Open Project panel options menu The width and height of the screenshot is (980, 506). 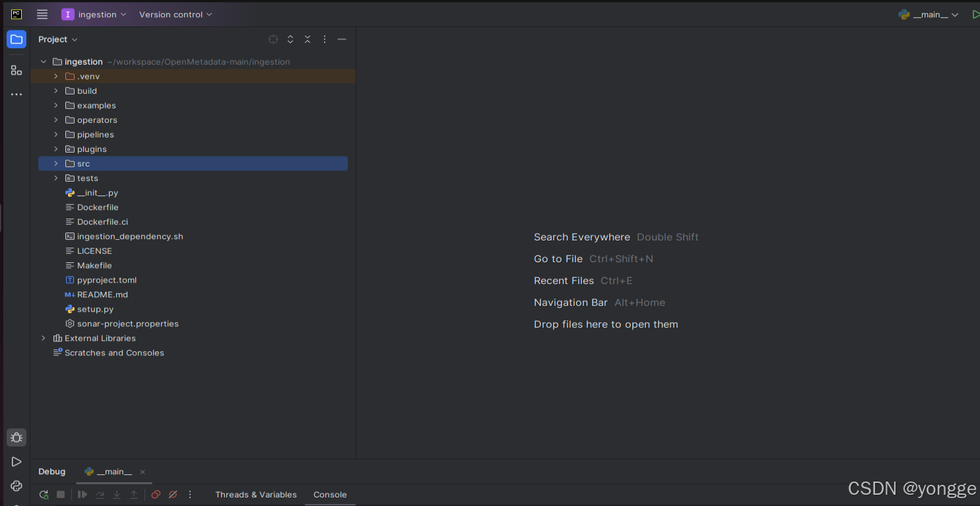[x=325, y=40]
